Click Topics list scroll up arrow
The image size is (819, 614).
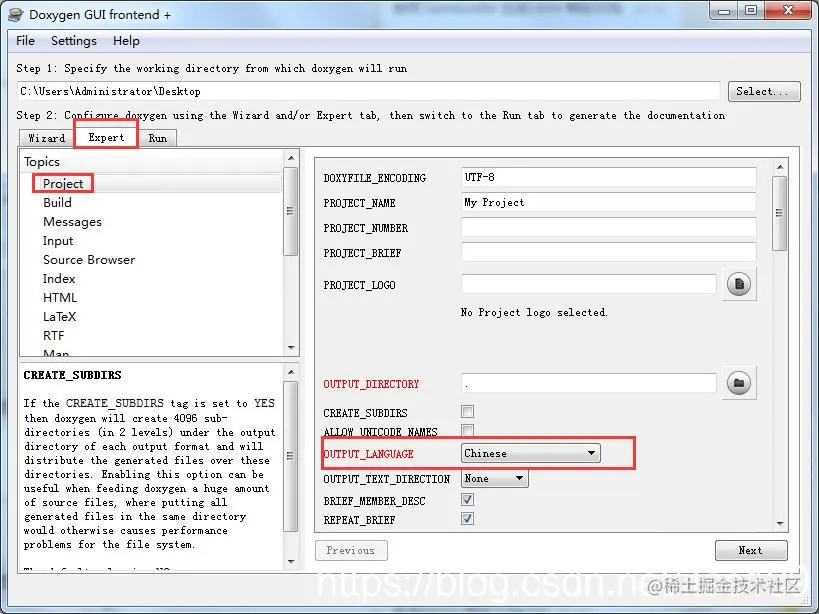tap(291, 158)
